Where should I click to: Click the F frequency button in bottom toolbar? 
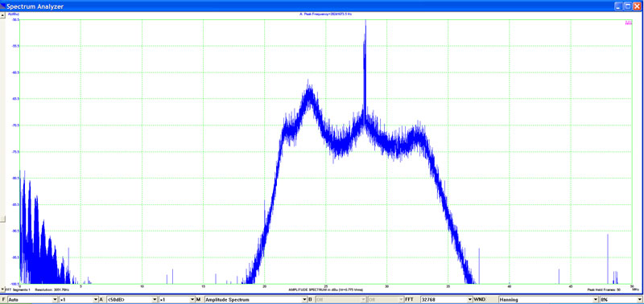4,300
